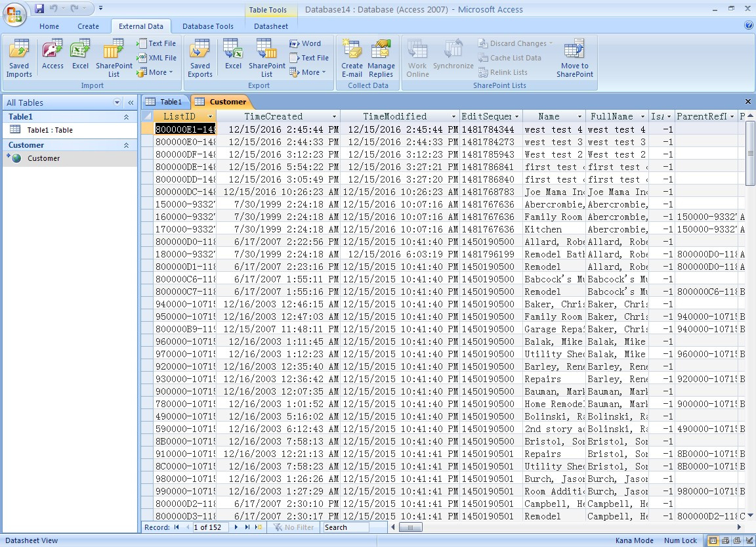Switch to Datasheet ribbon tab

click(271, 26)
